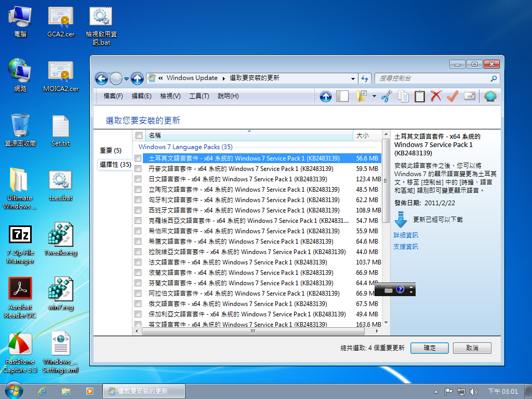Open the 說明(H) menu

click(228, 96)
